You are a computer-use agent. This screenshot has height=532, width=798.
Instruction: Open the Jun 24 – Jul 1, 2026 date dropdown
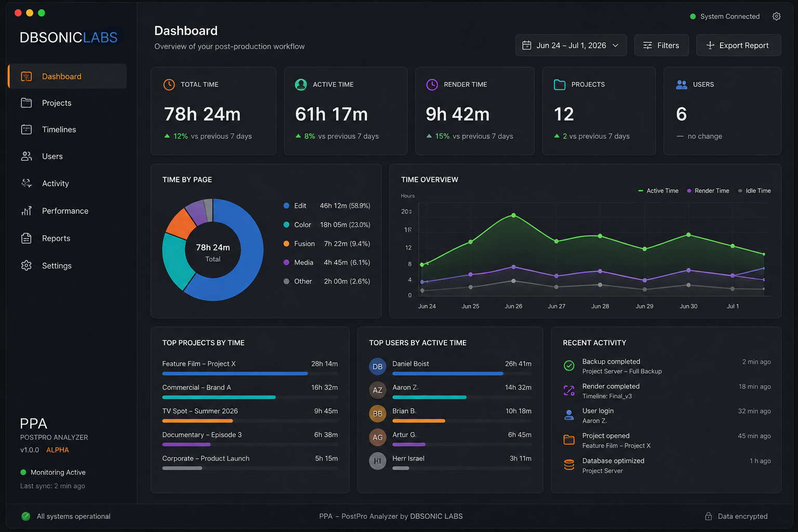[x=571, y=45]
